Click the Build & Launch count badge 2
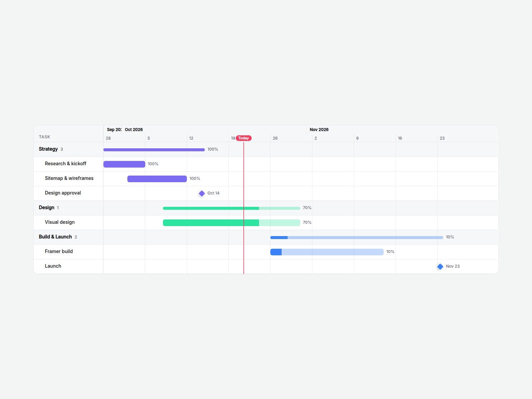The height and width of the screenshot is (399, 532). click(76, 237)
